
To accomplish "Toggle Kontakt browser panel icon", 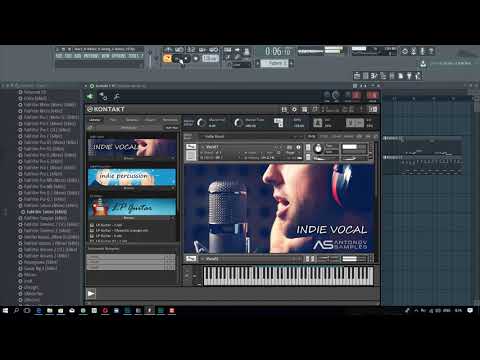I will [284, 109].
